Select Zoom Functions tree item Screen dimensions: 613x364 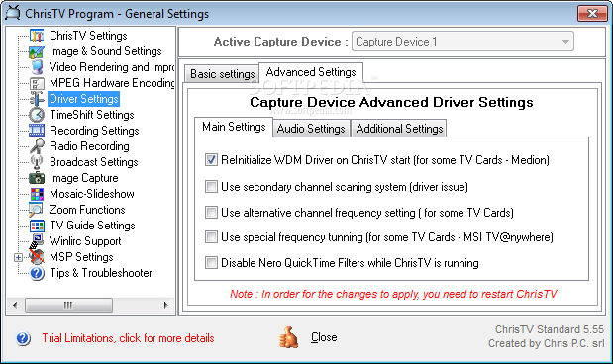click(87, 210)
